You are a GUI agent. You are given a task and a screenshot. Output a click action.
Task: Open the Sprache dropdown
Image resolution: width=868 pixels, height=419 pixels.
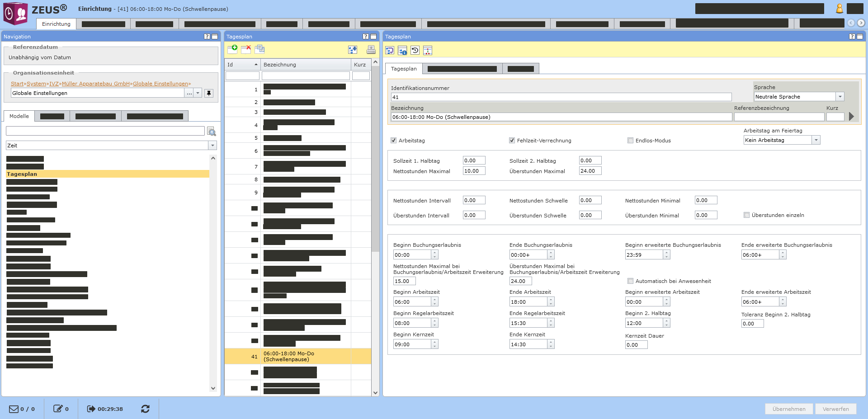click(x=840, y=97)
